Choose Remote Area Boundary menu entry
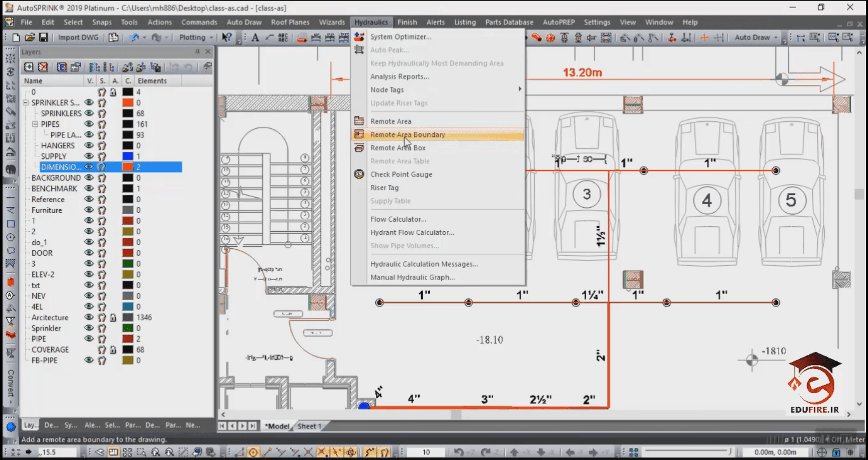This screenshot has width=868, height=460. point(437,134)
